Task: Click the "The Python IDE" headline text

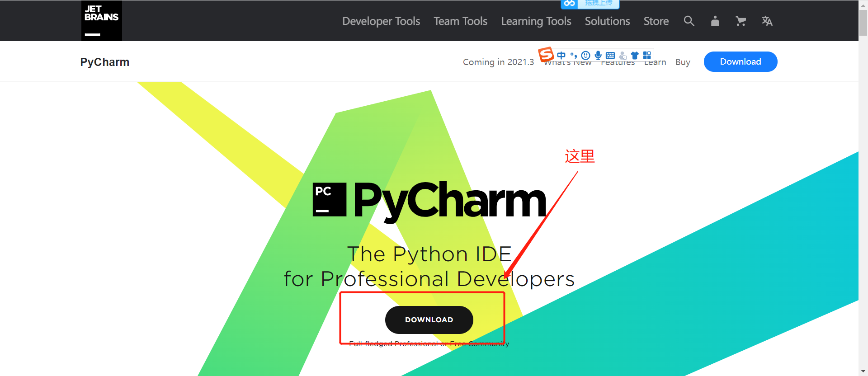Action: pos(429,254)
